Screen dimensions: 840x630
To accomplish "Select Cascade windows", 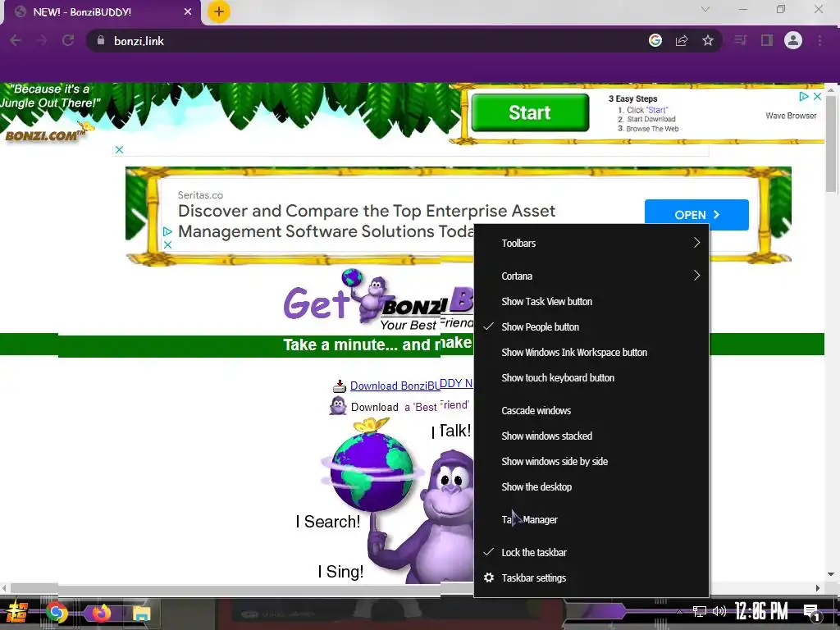I will (591, 411).
